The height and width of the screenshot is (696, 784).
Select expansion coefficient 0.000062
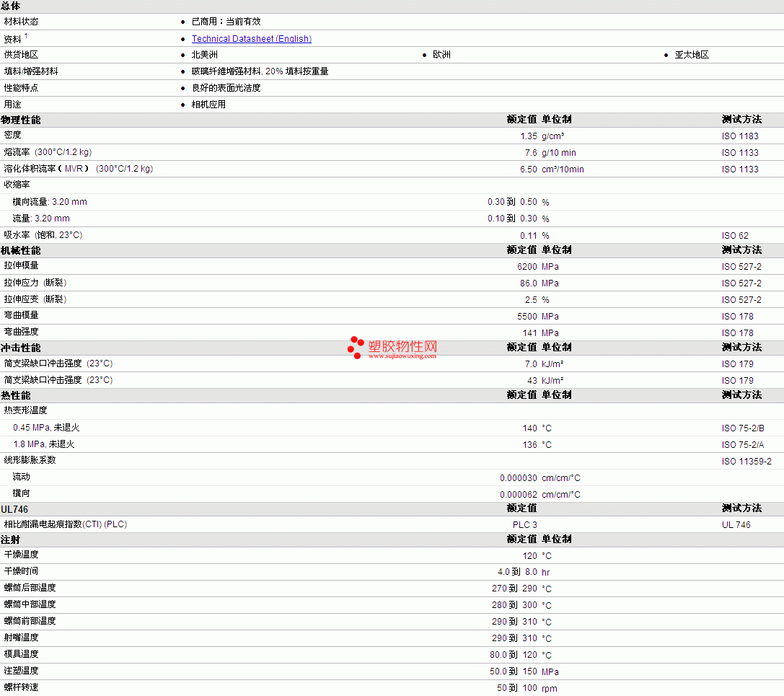point(519,495)
